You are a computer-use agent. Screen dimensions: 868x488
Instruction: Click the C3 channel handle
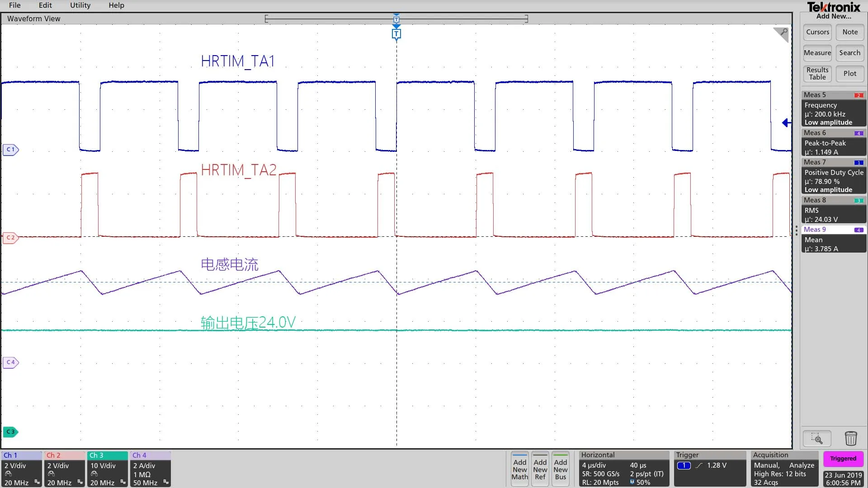(x=10, y=432)
